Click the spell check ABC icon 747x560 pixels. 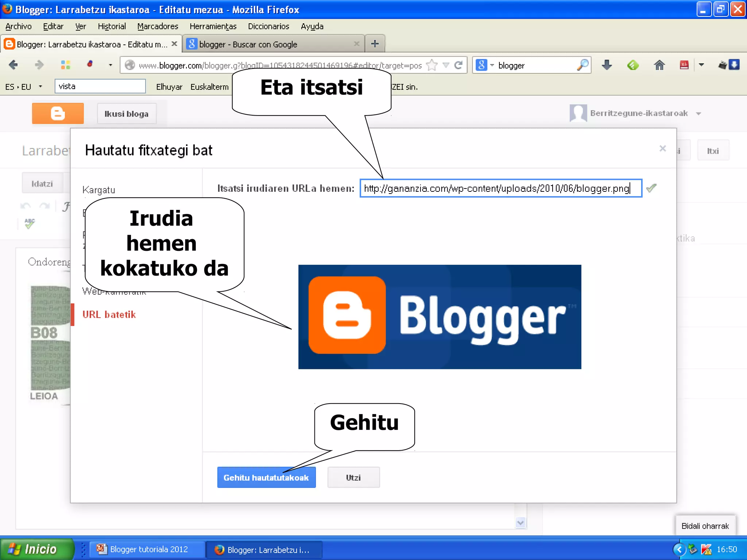pyautogui.click(x=30, y=223)
